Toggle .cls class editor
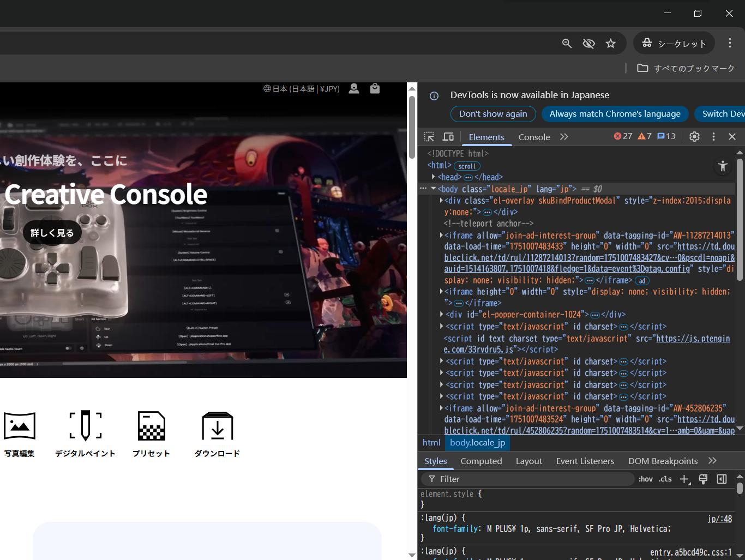 point(665,479)
